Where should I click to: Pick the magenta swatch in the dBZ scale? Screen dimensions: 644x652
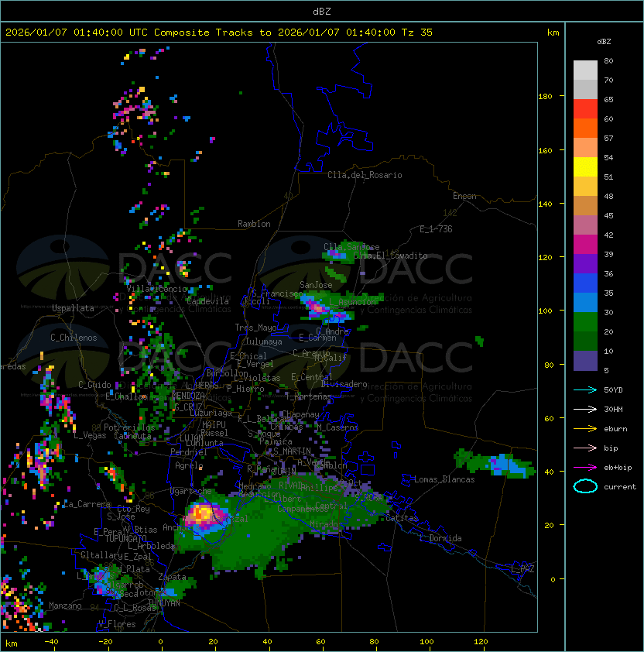[585, 245]
